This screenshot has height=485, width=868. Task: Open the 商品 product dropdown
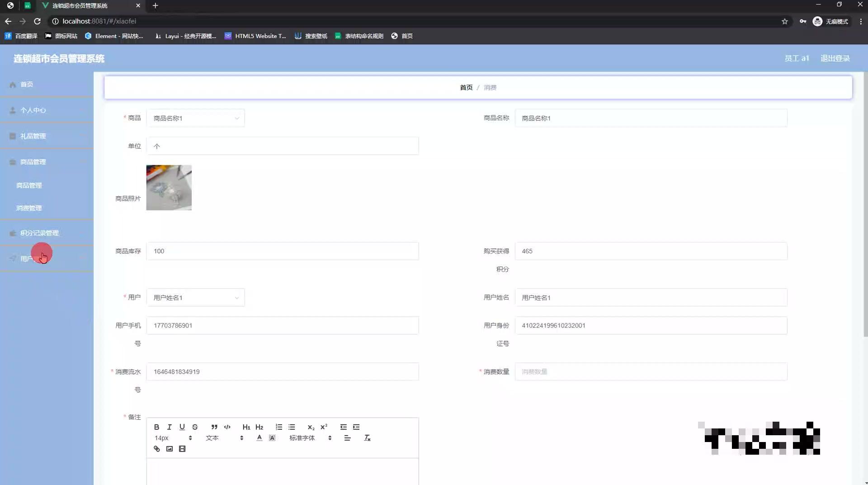[195, 118]
